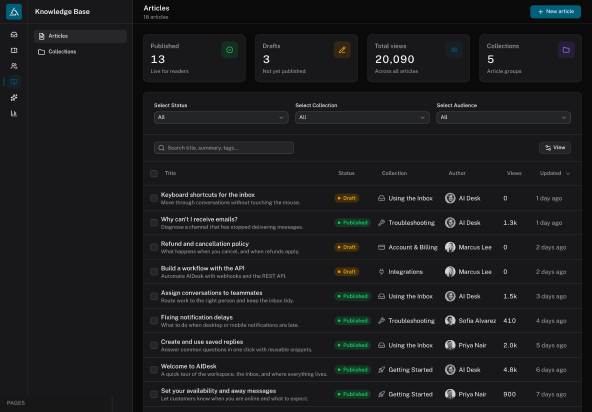Click the Collections purple folder icon
This screenshot has width=592, height=412.
566,50
